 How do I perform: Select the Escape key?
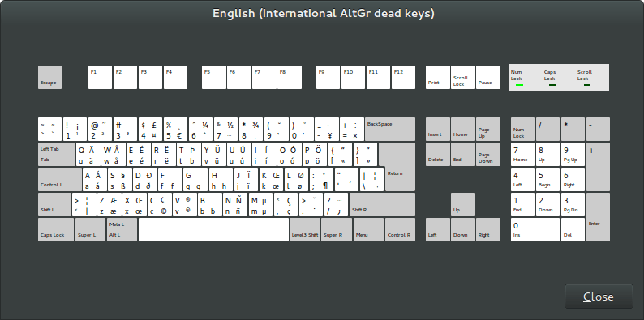click(x=50, y=77)
